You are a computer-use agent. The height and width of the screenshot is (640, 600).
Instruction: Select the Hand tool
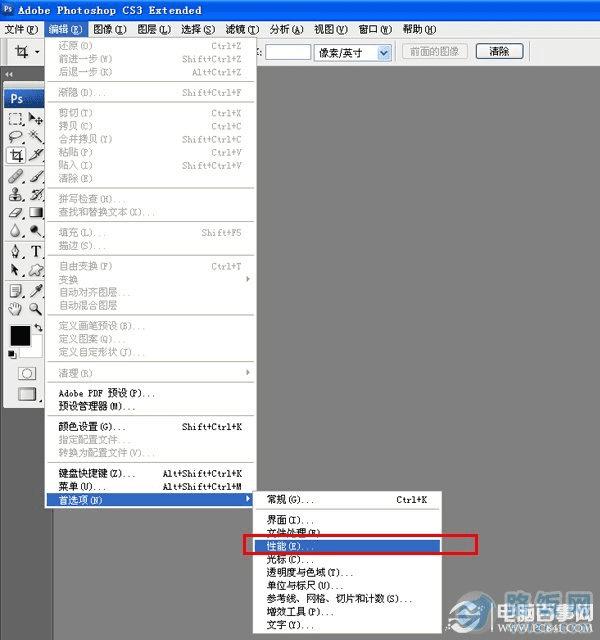pyautogui.click(x=16, y=309)
